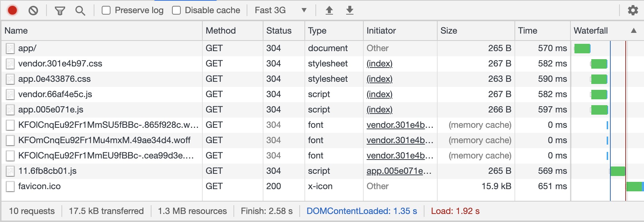
Task: Stop recording network log with red button
Action: pos(12,10)
